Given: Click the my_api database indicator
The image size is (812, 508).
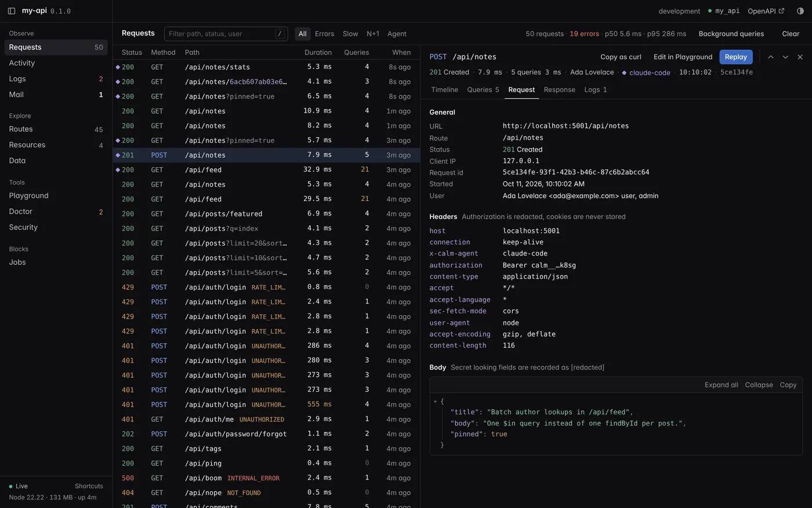Looking at the screenshot, I should (x=724, y=11).
